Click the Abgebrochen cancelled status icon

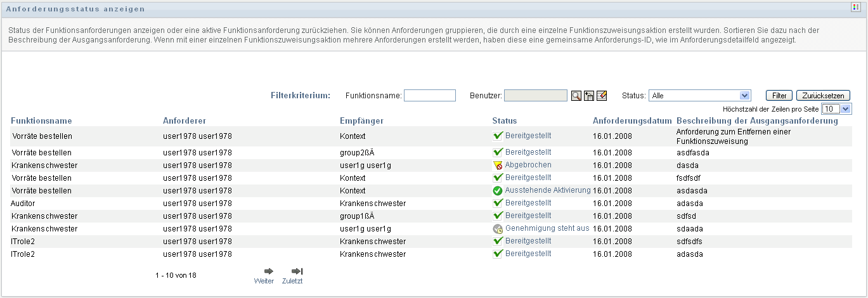pos(498,165)
